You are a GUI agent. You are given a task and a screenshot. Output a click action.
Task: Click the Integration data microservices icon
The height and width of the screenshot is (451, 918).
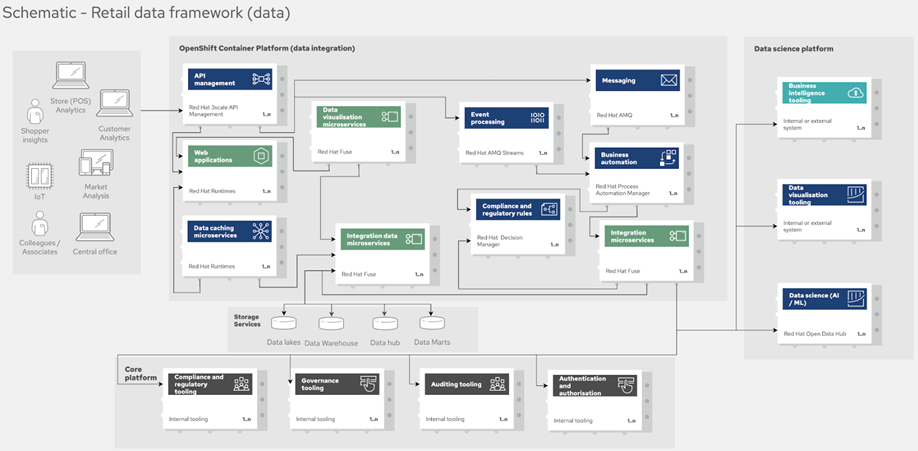[414, 239]
